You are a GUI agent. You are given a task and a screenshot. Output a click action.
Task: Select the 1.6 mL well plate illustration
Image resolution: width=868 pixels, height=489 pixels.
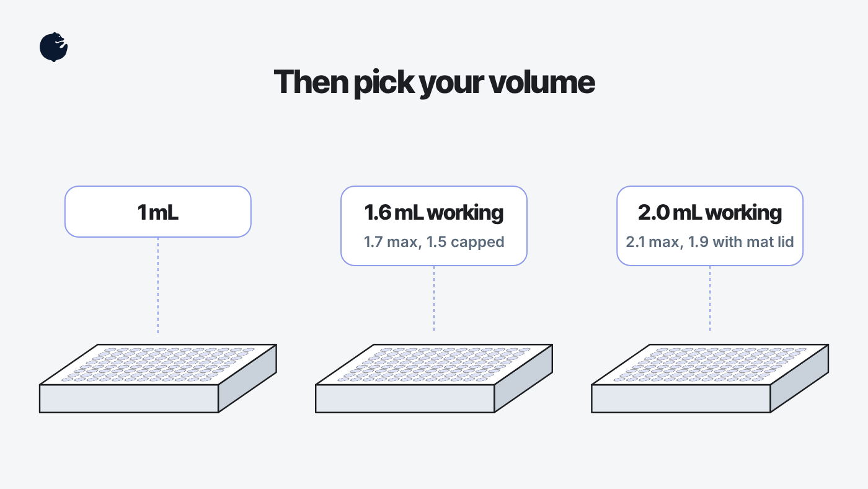pyautogui.click(x=433, y=379)
